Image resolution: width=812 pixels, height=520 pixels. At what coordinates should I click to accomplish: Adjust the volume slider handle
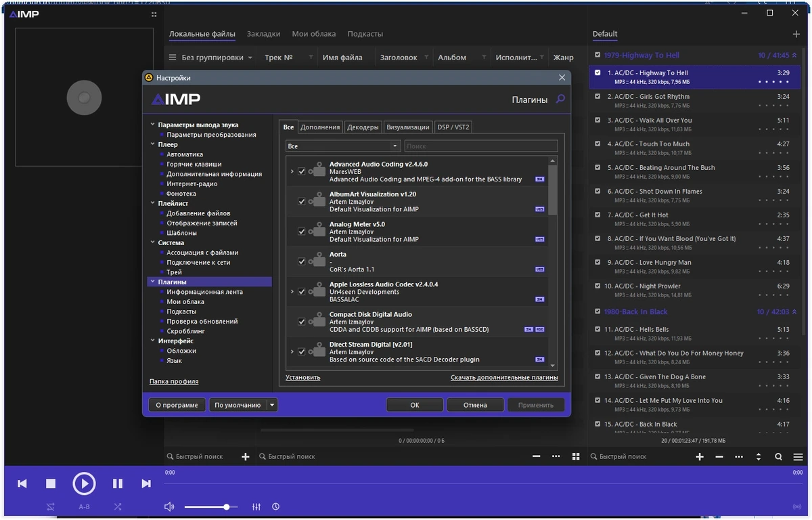(227, 506)
